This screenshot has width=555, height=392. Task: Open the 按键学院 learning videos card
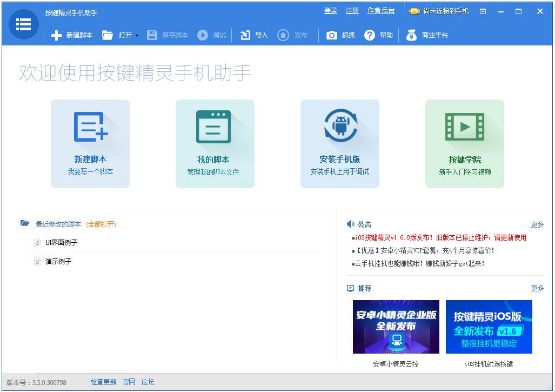click(x=465, y=144)
